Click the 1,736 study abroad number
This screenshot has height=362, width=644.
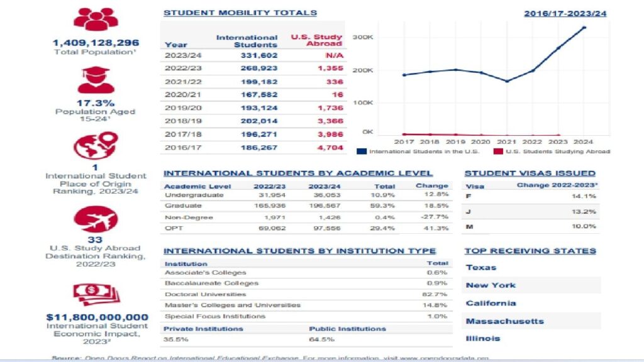coord(331,108)
